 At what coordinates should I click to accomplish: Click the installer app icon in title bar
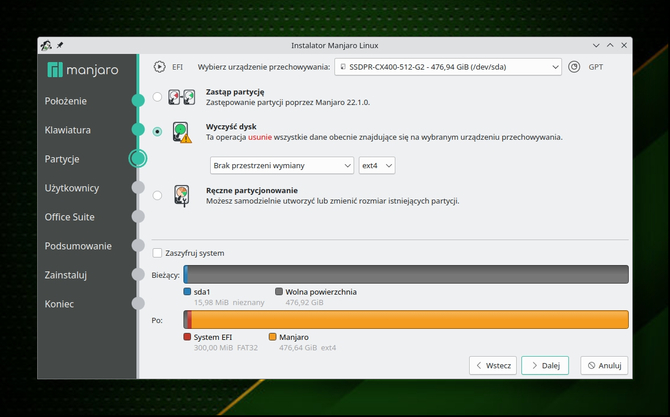click(46, 45)
